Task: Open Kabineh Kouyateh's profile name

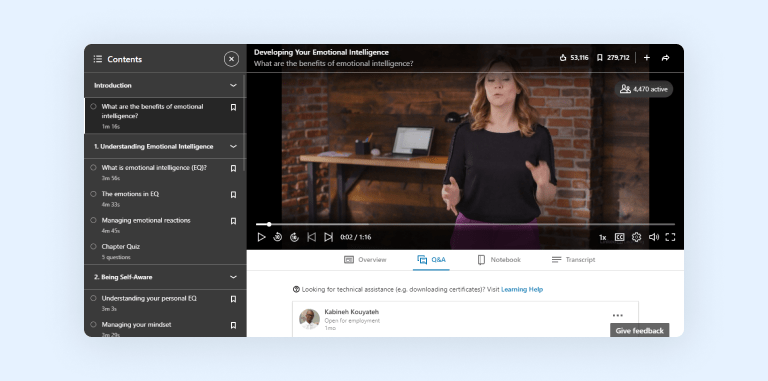Action: 352,312
